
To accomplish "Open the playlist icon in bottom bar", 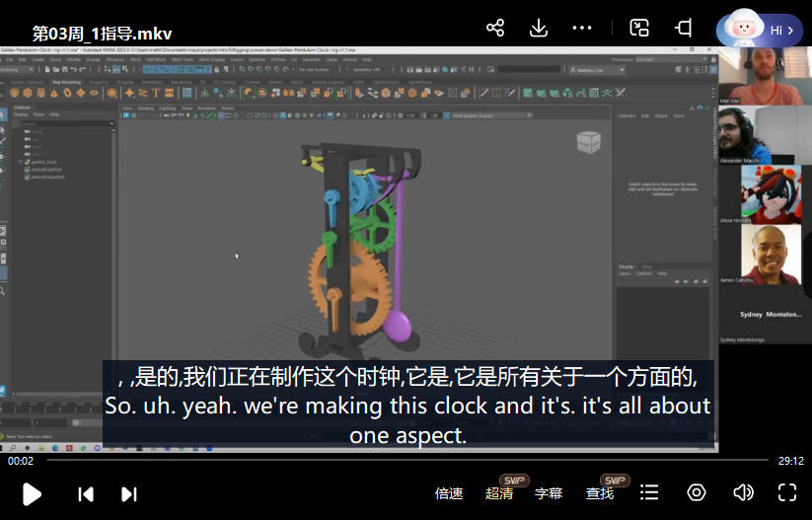I will click(x=649, y=492).
